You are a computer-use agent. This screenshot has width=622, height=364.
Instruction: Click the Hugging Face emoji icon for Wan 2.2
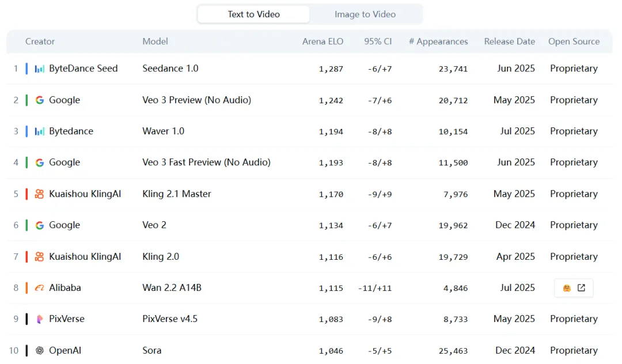coord(567,288)
